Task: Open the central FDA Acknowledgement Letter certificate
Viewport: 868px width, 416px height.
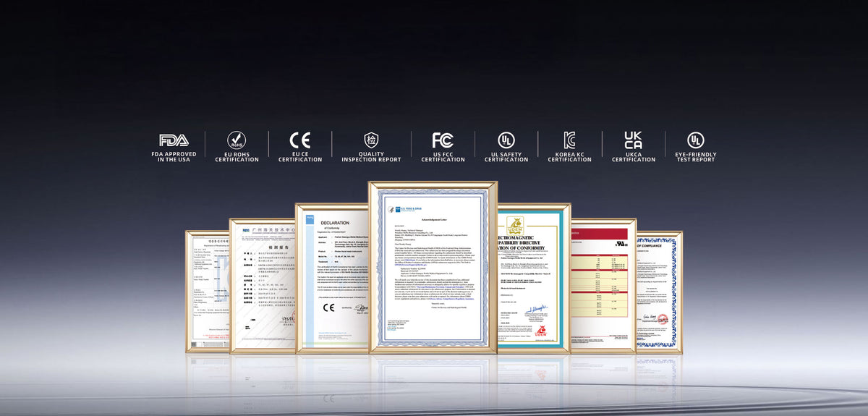Action: (x=433, y=267)
